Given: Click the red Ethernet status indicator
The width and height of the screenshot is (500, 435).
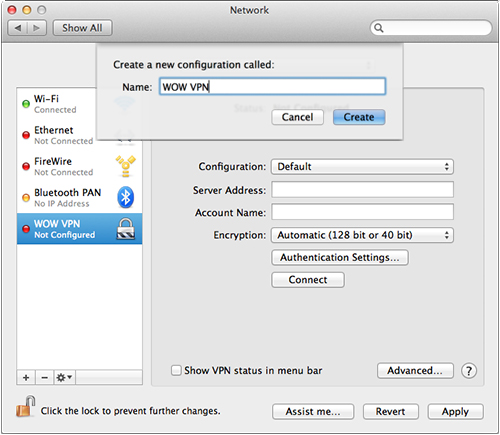Looking at the screenshot, I should (26, 135).
